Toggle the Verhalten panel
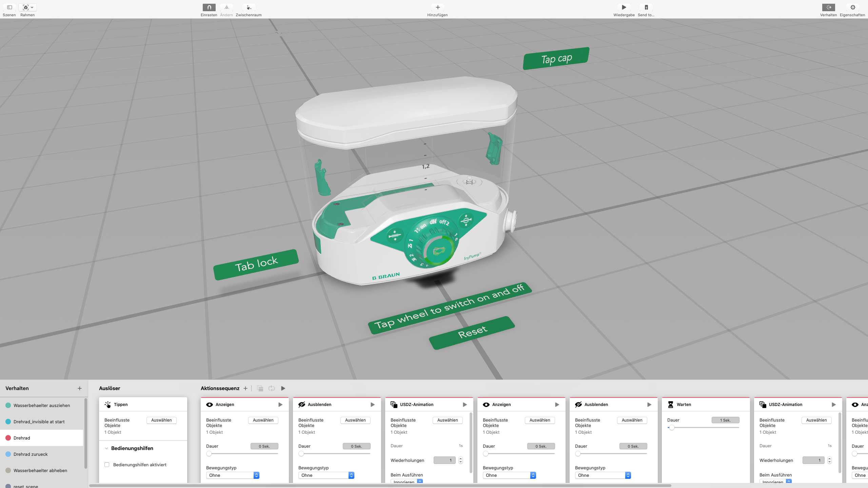Viewport: 868px width, 488px height. click(x=828, y=7)
